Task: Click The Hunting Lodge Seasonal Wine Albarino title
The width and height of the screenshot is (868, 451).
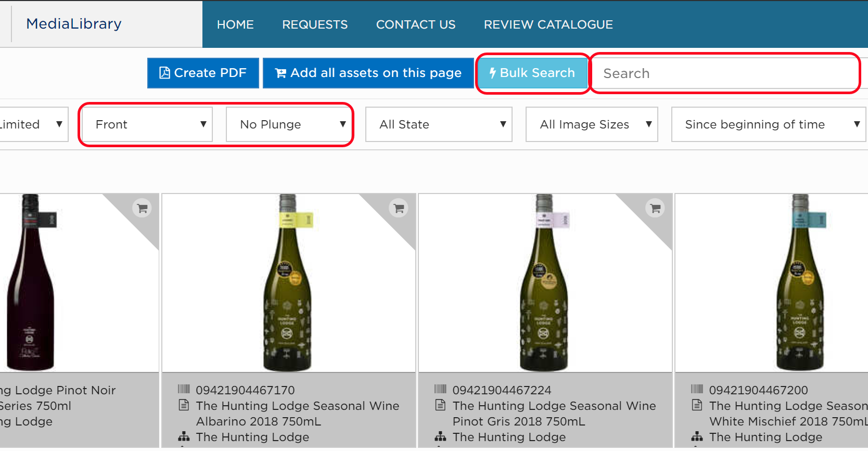Action: point(298,414)
